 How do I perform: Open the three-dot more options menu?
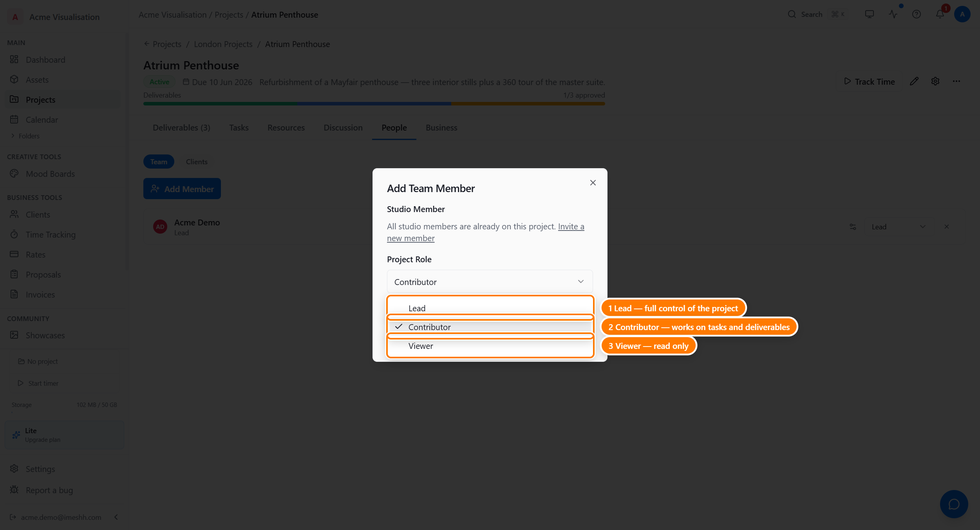[956, 81]
